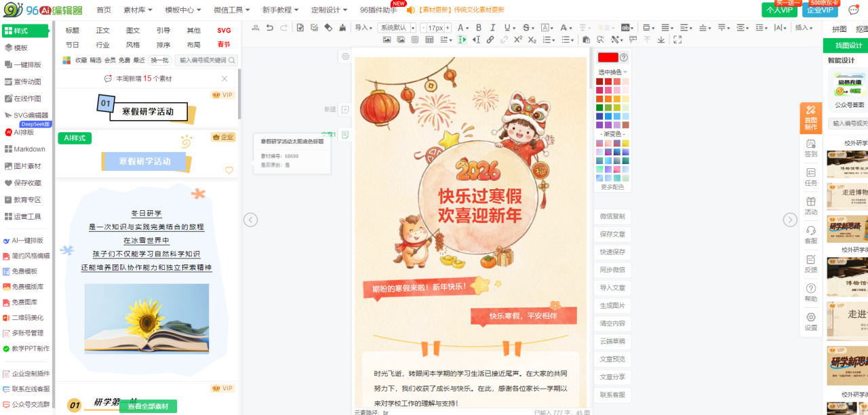Click the 保存文章 button

coord(612,234)
